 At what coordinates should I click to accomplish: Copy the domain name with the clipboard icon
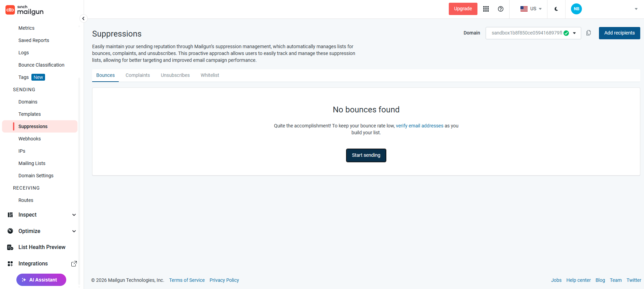588,33
